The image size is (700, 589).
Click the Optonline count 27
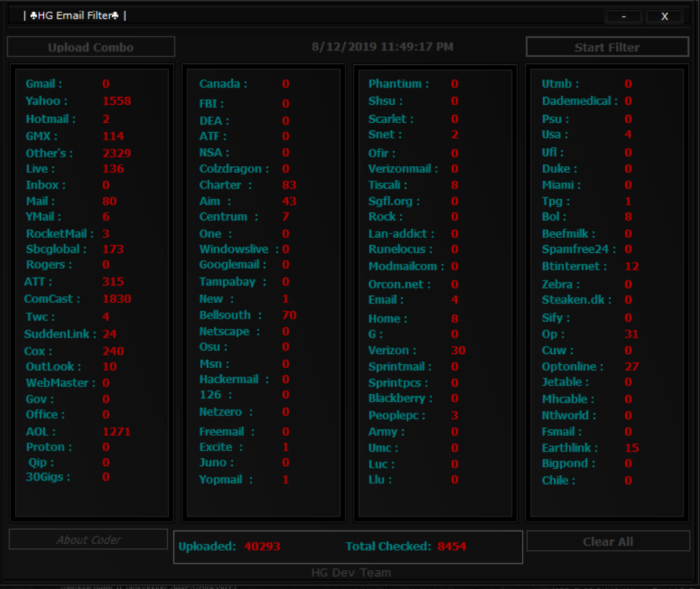coord(631,366)
